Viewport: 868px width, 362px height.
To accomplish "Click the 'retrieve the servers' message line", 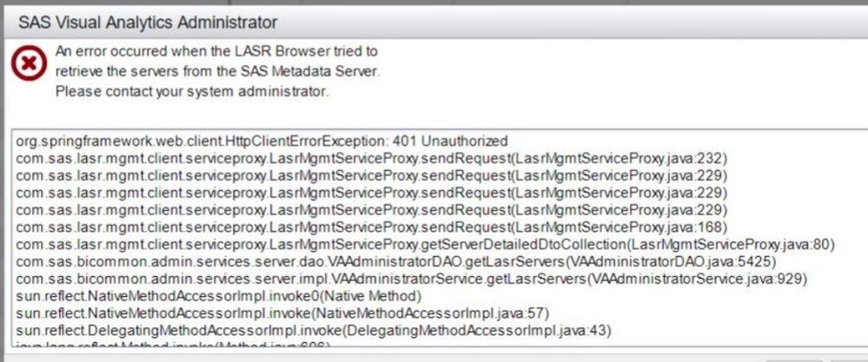I will pos(217,71).
